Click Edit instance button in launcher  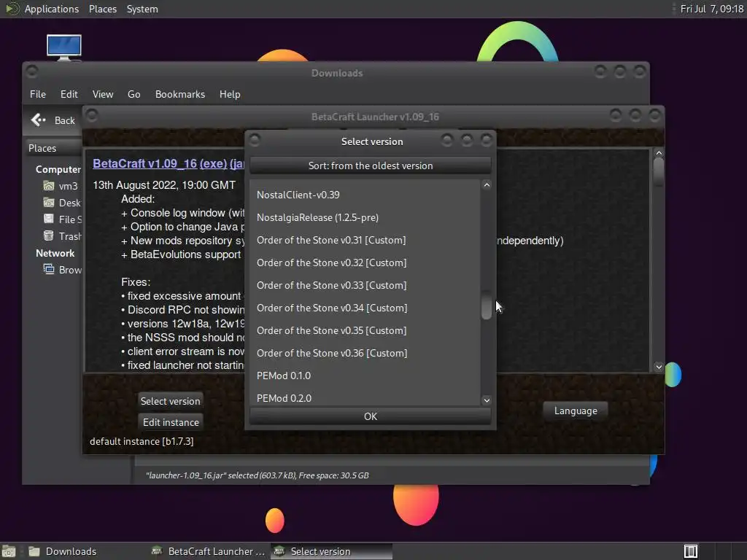(x=171, y=422)
